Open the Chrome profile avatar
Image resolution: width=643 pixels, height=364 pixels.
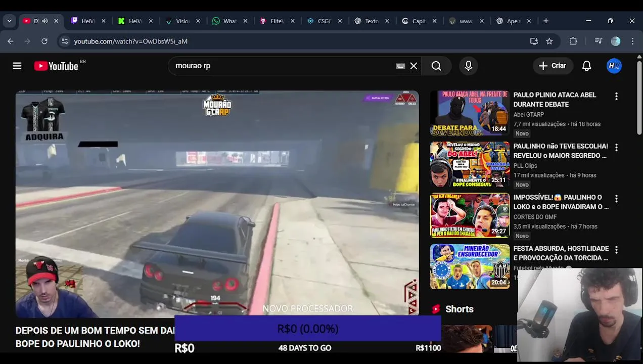coord(616,41)
